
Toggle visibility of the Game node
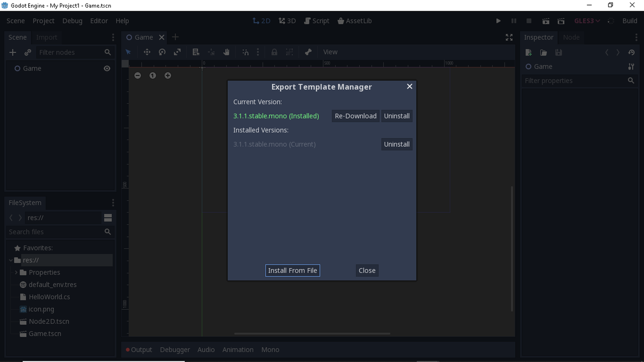click(x=107, y=68)
